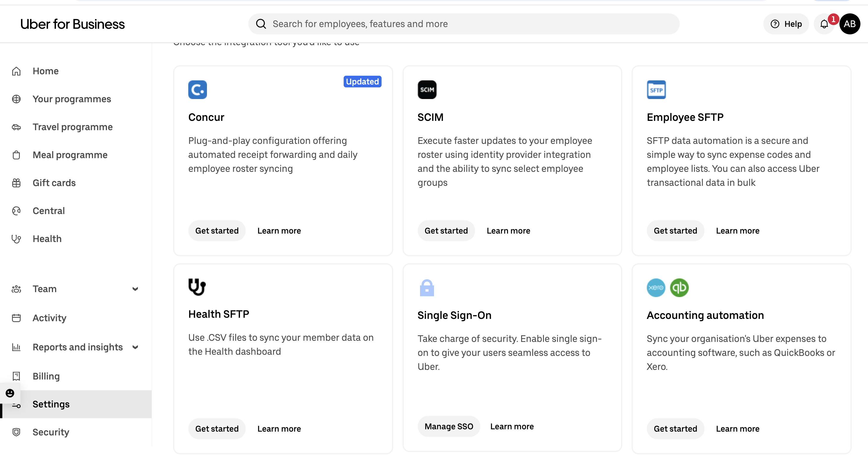Image resolution: width=868 pixels, height=459 pixels.
Task: Click Learn more on Employee SFTP card
Action: pyautogui.click(x=738, y=231)
